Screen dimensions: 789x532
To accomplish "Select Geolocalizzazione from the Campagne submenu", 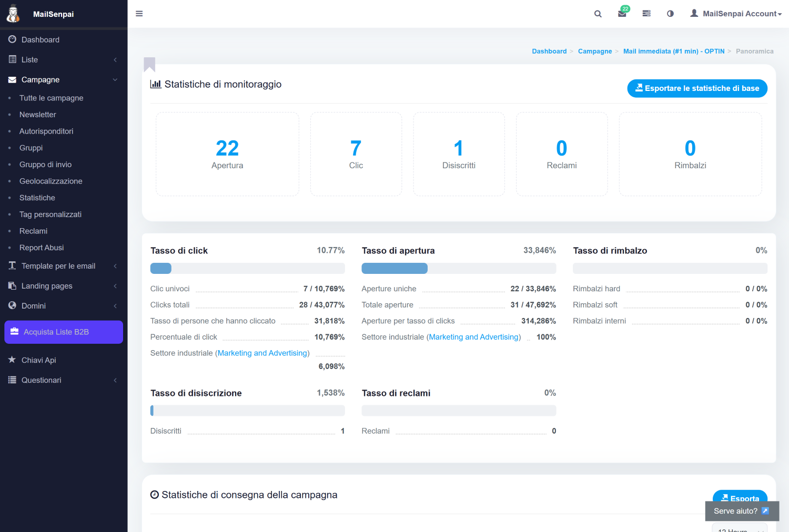I will pyautogui.click(x=50, y=181).
